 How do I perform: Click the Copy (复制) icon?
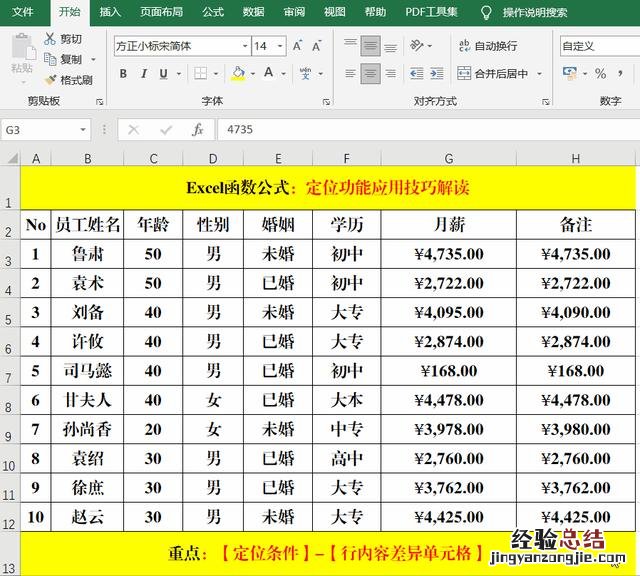(50, 59)
